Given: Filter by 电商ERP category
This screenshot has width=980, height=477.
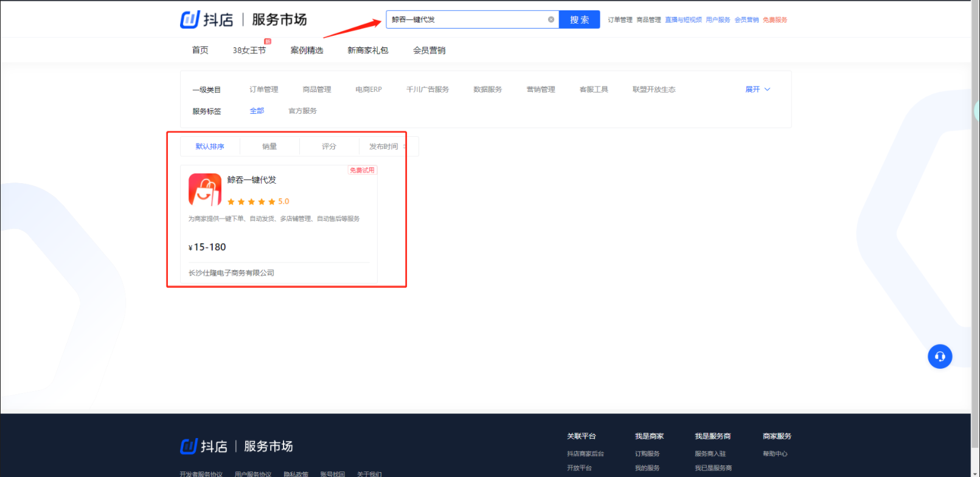Looking at the screenshot, I should click(369, 89).
